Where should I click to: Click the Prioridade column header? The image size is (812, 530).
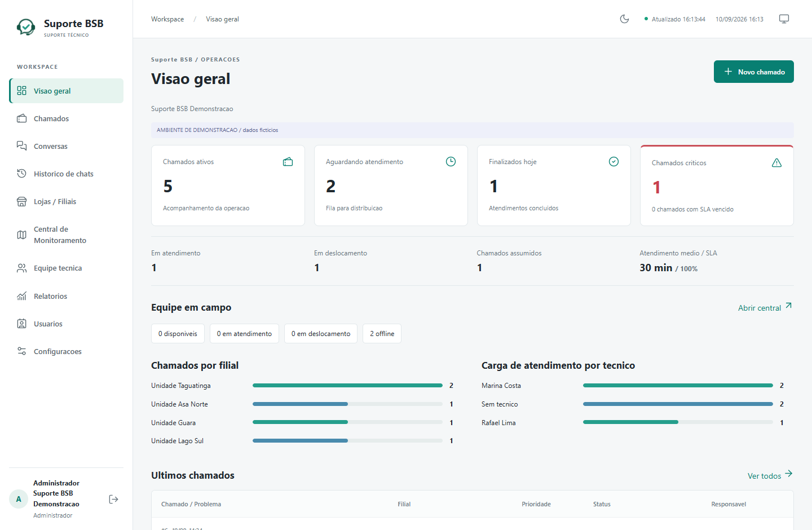click(536, 504)
